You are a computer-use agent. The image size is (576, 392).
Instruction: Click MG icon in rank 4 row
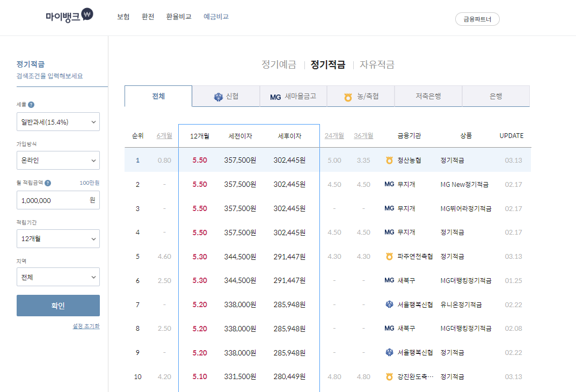pos(389,232)
